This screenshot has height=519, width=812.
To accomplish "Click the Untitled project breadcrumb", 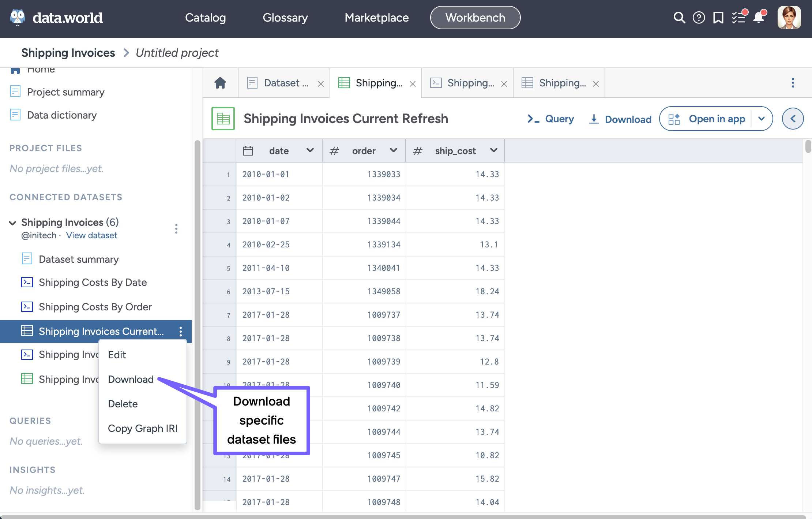I will click(177, 53).
